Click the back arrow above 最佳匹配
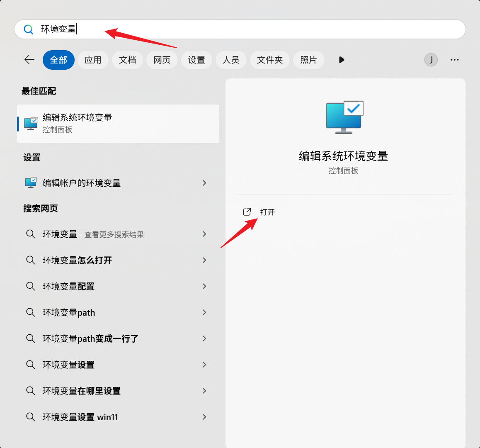Viewport: 480px width, 448px height. 29,60
